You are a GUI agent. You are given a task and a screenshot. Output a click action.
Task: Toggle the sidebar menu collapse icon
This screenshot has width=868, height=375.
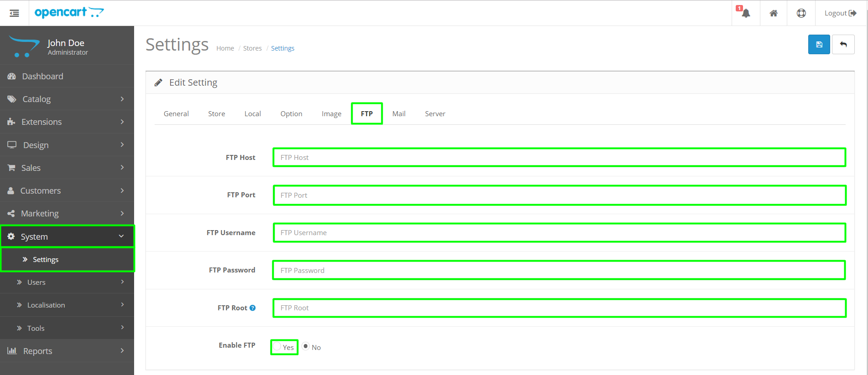(15, 13)
